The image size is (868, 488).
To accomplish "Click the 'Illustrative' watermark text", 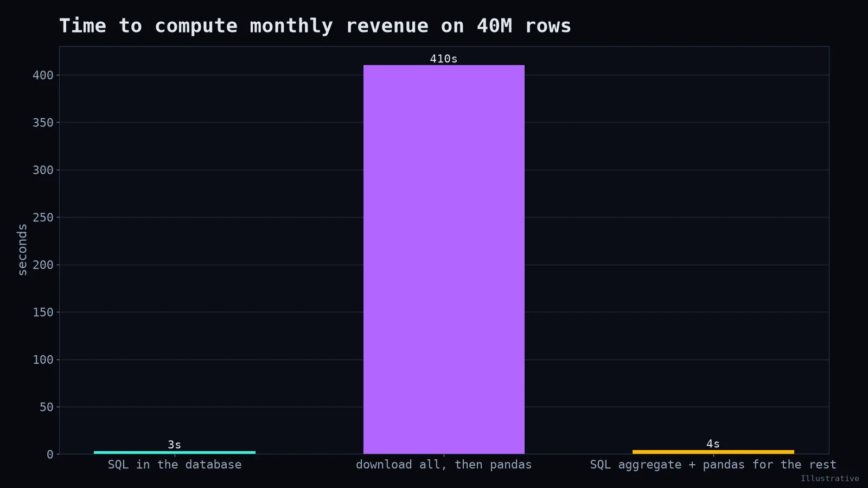I will point(830,478).
